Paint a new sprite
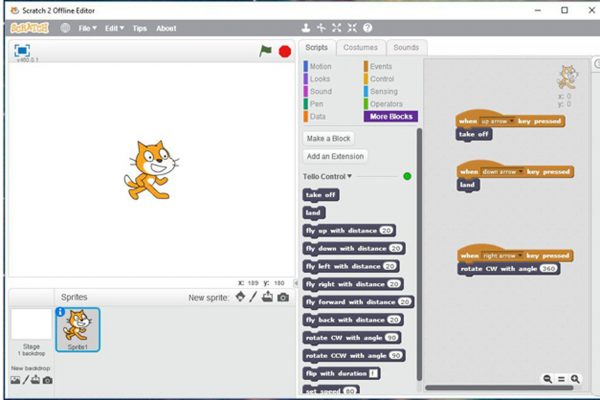 tap(253, 297)
